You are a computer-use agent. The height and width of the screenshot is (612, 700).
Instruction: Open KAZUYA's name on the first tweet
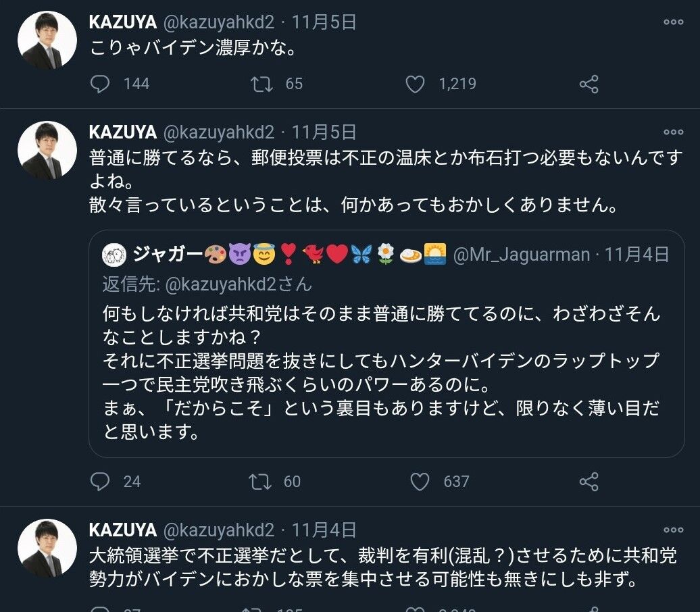[122, 22]
